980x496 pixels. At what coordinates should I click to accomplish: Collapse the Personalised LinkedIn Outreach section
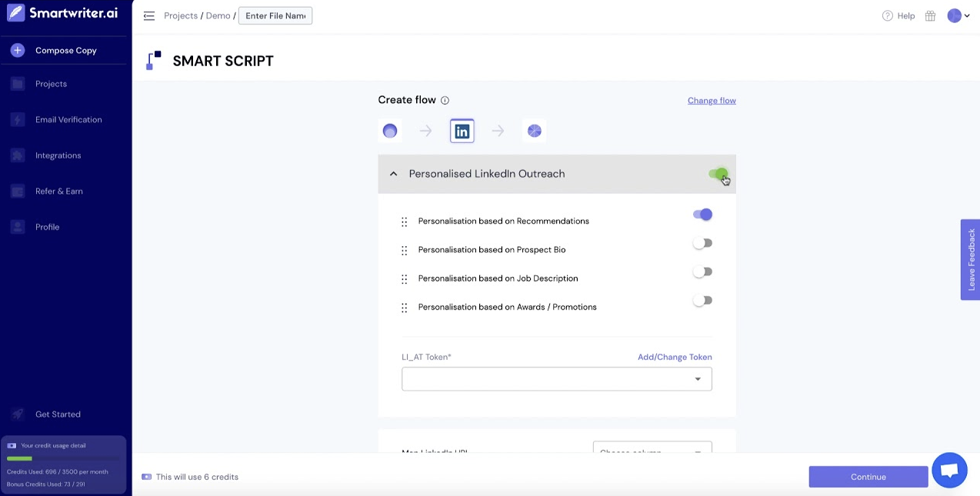[394, 175]
